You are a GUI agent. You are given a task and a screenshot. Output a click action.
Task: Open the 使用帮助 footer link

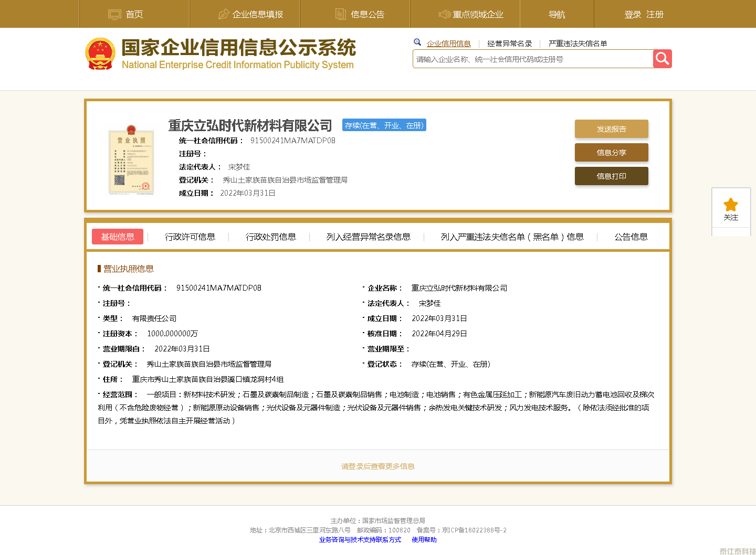pos(424,539)
